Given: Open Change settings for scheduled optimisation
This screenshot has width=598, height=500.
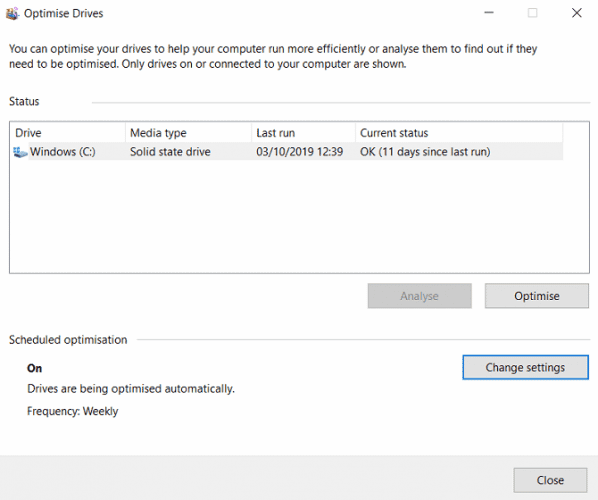Looking at the screenshot, I should [525, 367].
